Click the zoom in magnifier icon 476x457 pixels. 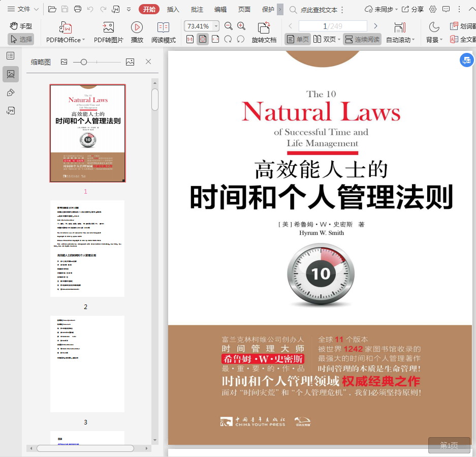click(x=241, y=26)
